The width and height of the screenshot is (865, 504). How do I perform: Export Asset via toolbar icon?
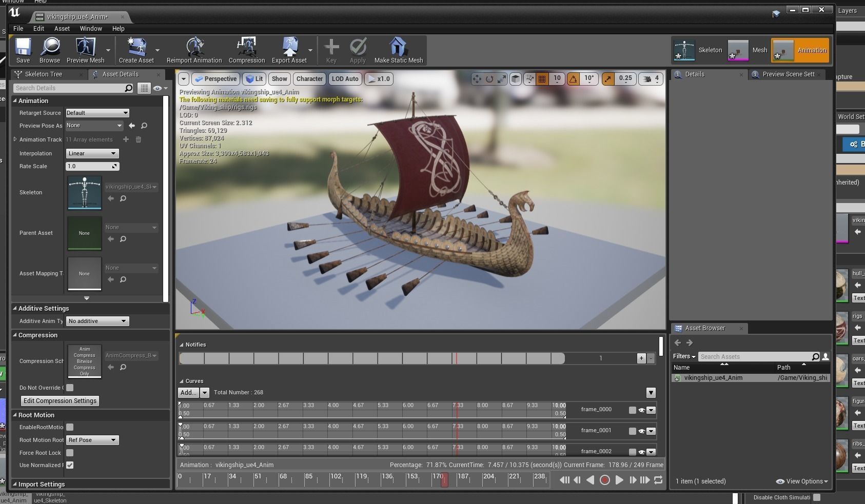pos(289,50)
